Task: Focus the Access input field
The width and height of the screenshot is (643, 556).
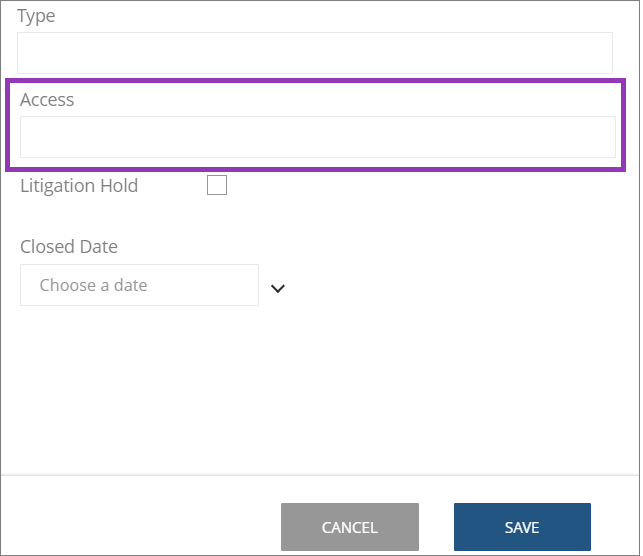Action: click(318, 137)
